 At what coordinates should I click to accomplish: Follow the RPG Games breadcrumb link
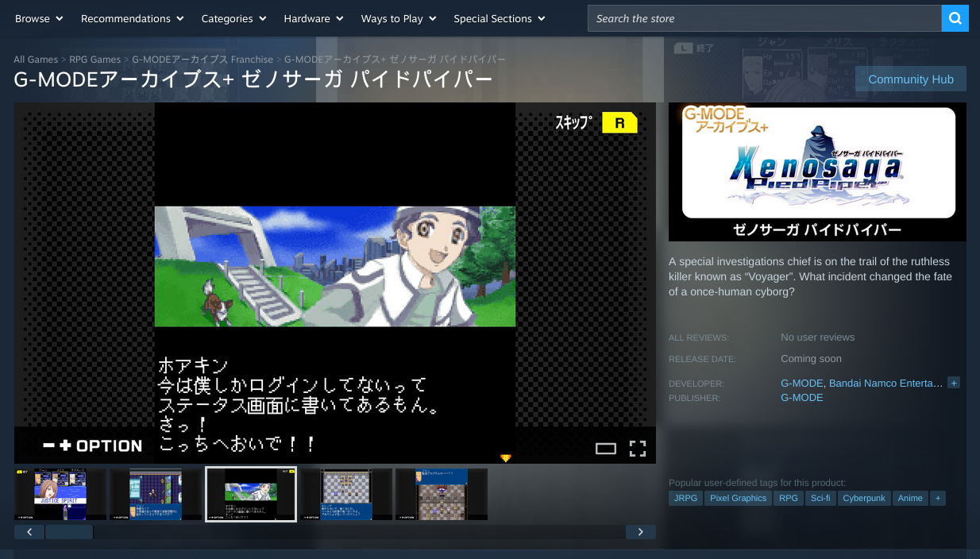tap(95, 60)
